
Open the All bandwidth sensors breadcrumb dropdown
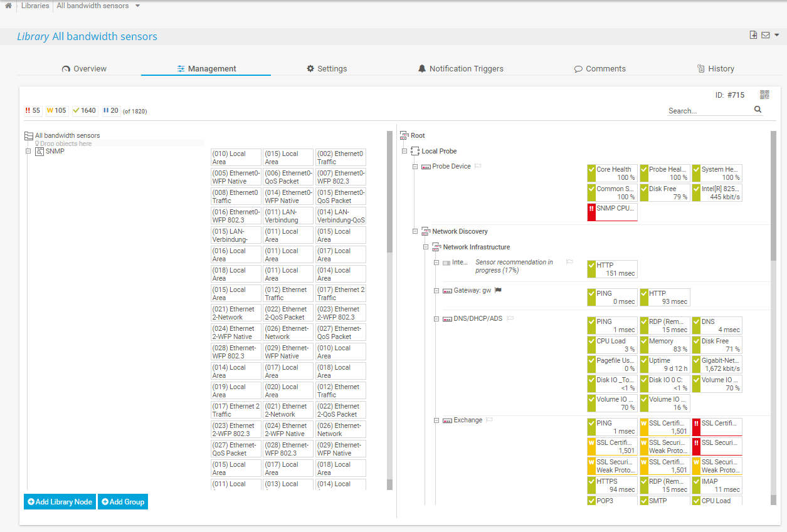(x=137, y=6)
